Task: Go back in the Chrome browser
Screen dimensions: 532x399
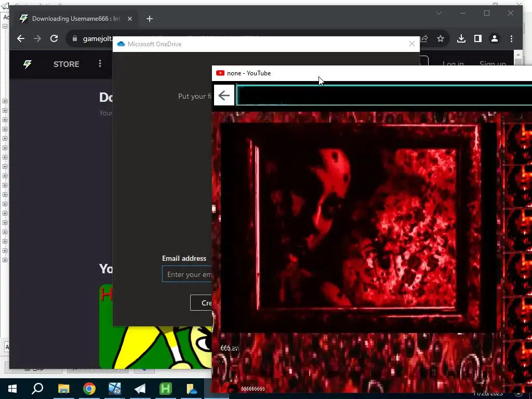Action: coord(21,38)
